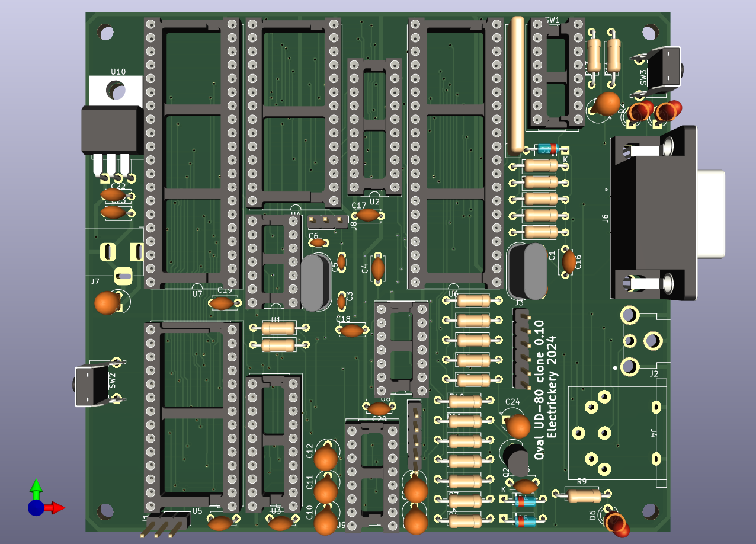The height and width of the screenshot is (544, 756).
Task: Select the red D6 LED
Action: pyautogui.click(x=616, y=521)
